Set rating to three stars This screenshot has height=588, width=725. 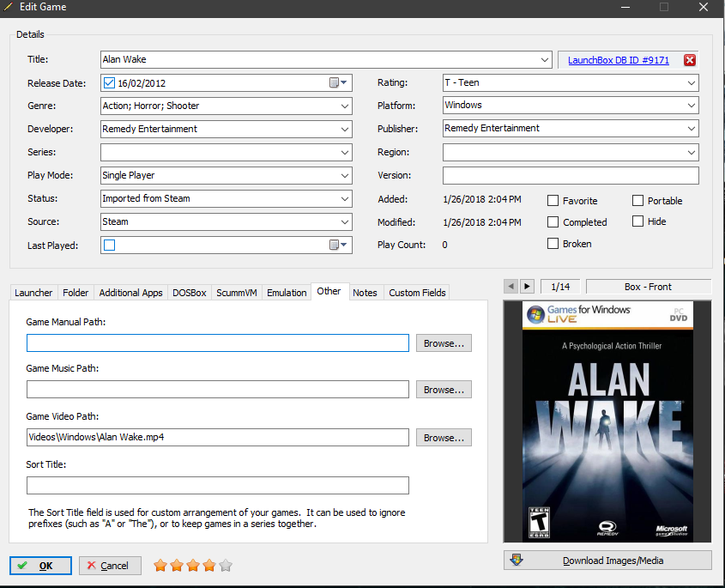[193, 566]
